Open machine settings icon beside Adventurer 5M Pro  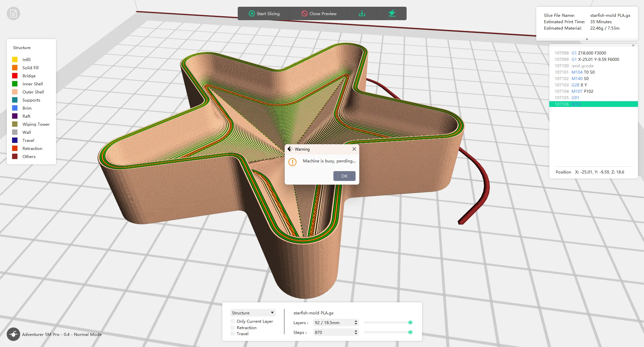click(x=13, y=334)
